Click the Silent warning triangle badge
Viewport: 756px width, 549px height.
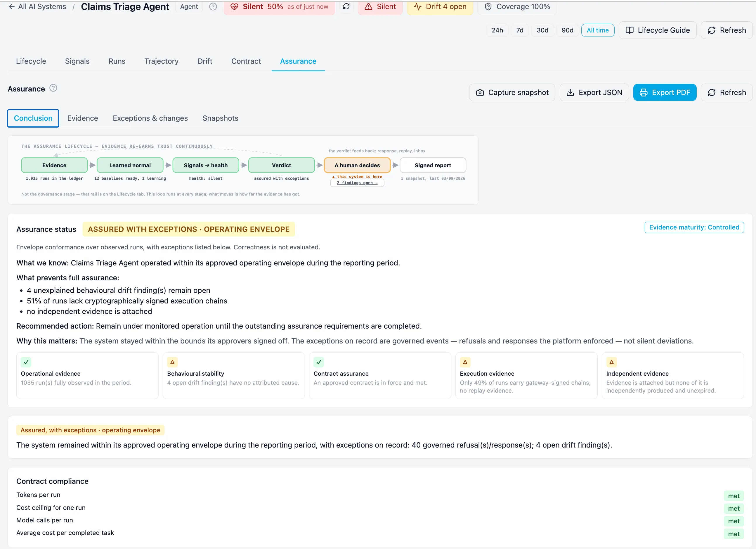click(x=380, y=7)
